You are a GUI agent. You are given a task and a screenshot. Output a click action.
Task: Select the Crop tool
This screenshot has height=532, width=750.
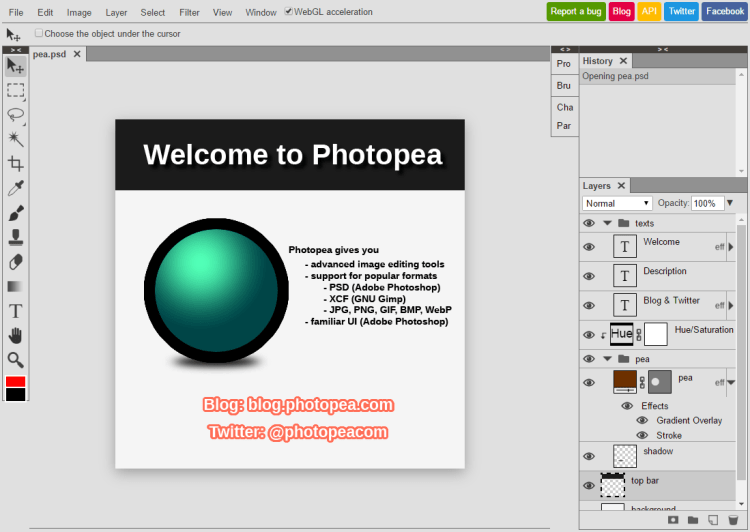(x=15, y=164)
